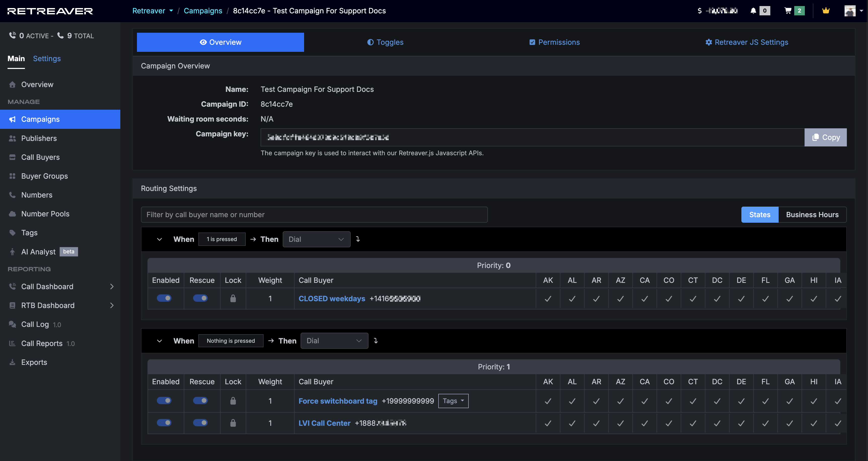The image size is (868, 461).
Task: Click the RTB Dashboard icon
Action: (13, 305)
